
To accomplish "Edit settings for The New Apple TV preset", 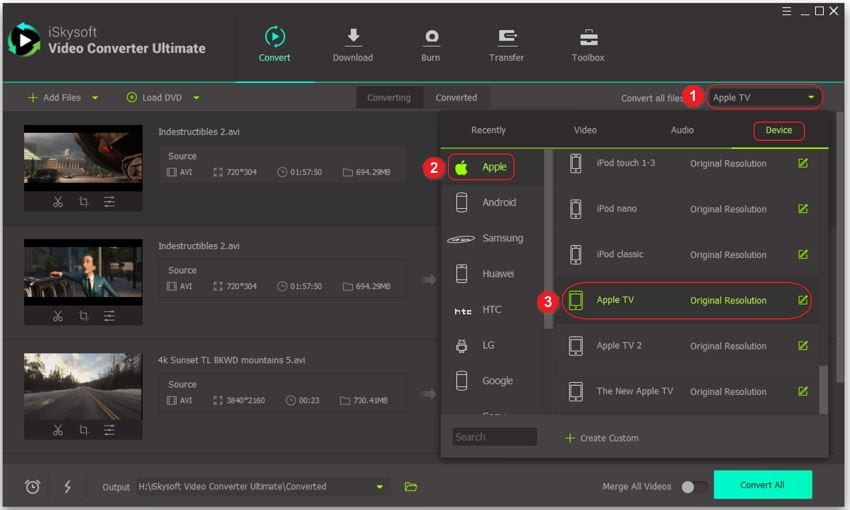I will (803, 391).
